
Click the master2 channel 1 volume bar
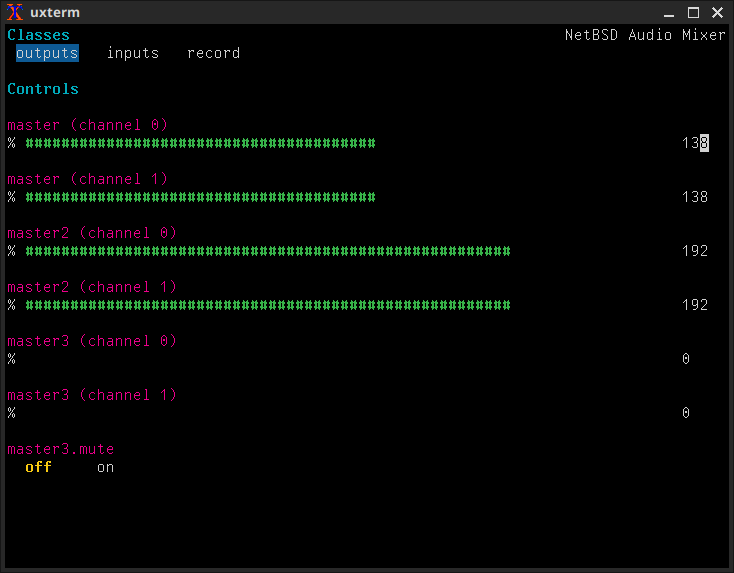268,305
